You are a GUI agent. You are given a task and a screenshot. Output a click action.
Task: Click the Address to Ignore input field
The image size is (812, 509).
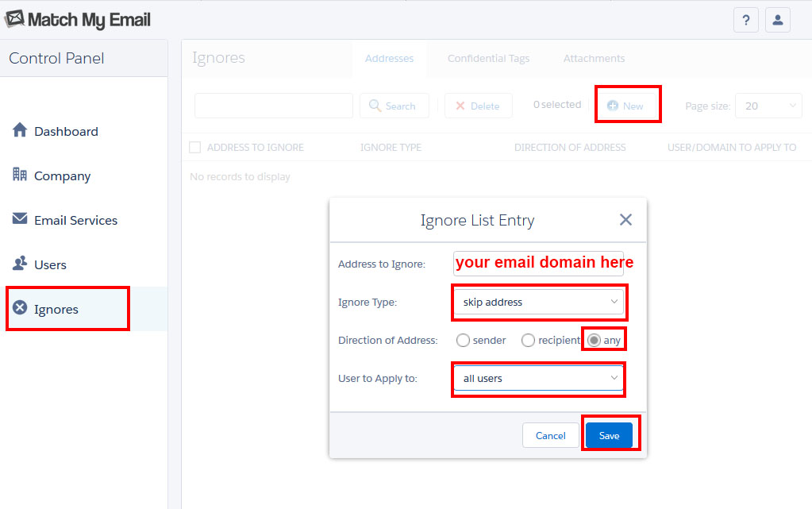(538, 264)
